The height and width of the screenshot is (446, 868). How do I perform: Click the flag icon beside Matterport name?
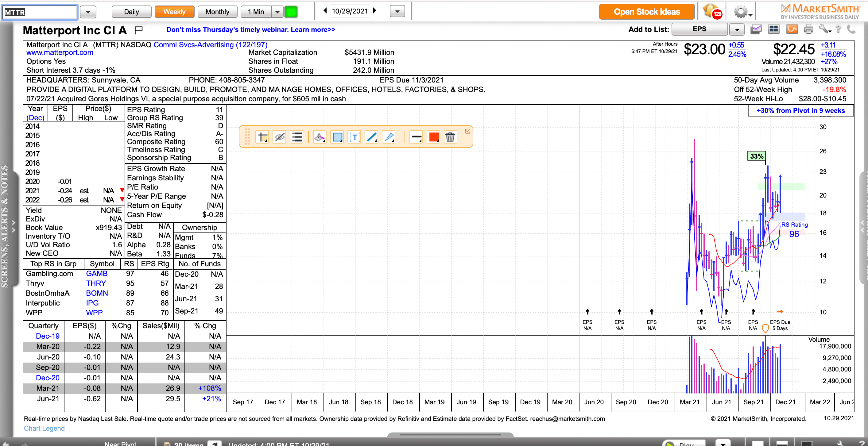(x=138, y=30)
